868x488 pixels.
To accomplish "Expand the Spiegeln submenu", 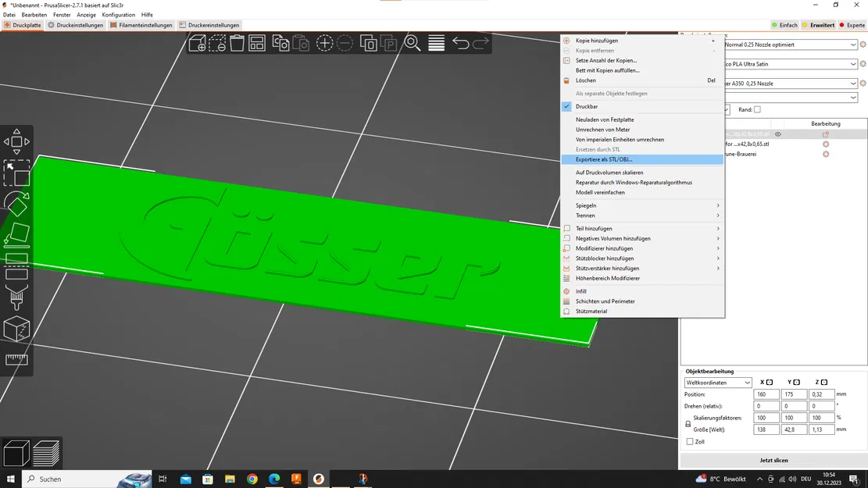I will tap(642, 205).
